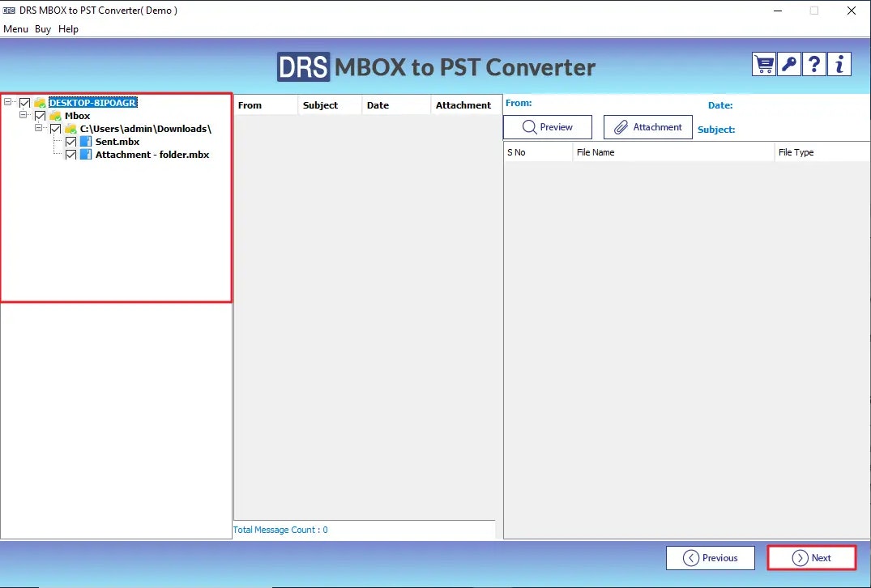Image resolution: width=871 pixels, height=588 pixels.
Task: Click the Sent.mbx file icon
Action: point(86,142)
